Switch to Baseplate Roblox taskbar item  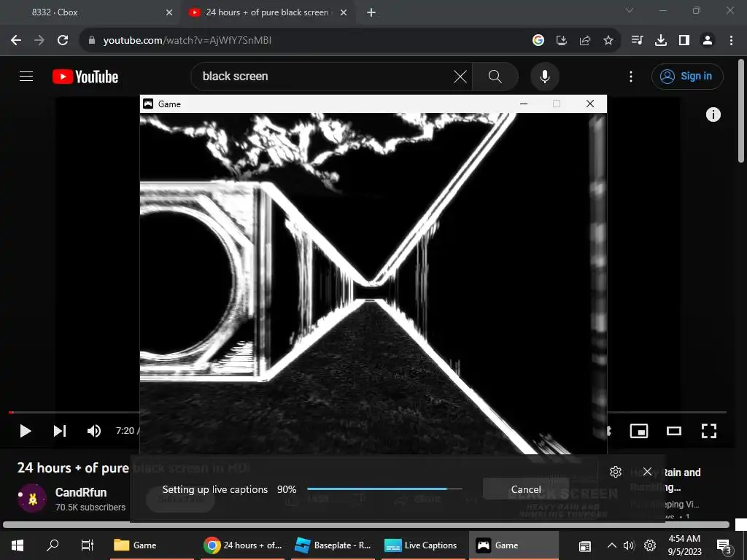click(333, 545)
